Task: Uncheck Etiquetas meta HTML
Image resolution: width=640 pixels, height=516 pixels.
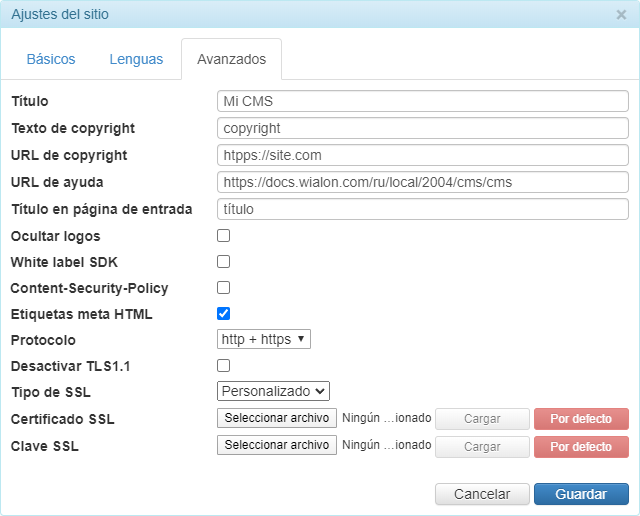Action: (224, 314)
